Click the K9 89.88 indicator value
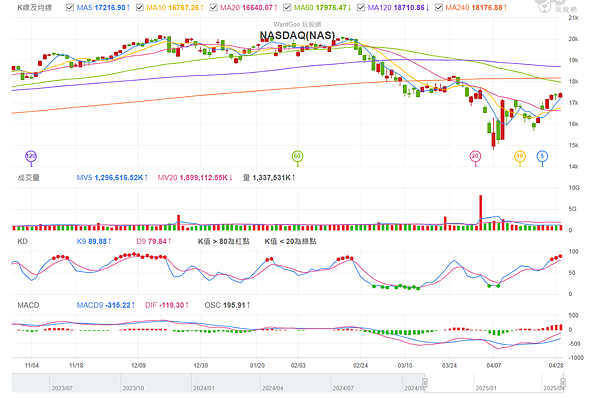The image size is (600, 398). pyautogui.click(x=94, y=241)
